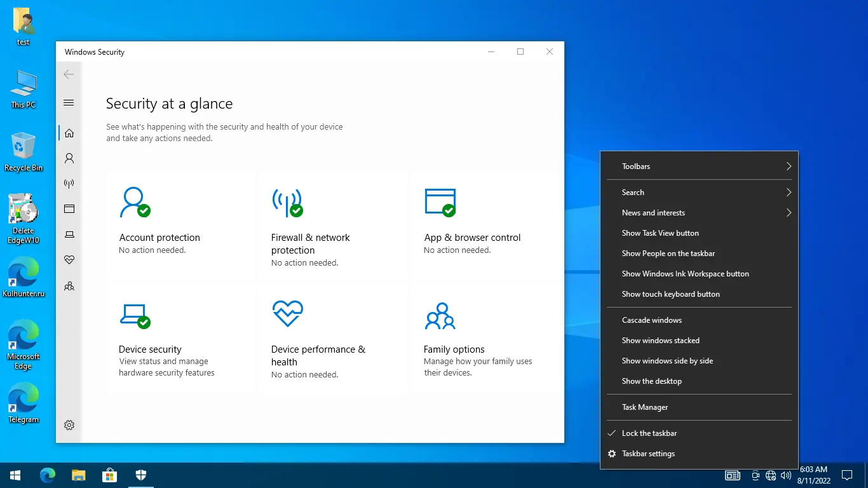This screenshot has height=488, width=868.
Task: Collapse the navigation sidebar with hamburger menu
Action: [69, 102]
